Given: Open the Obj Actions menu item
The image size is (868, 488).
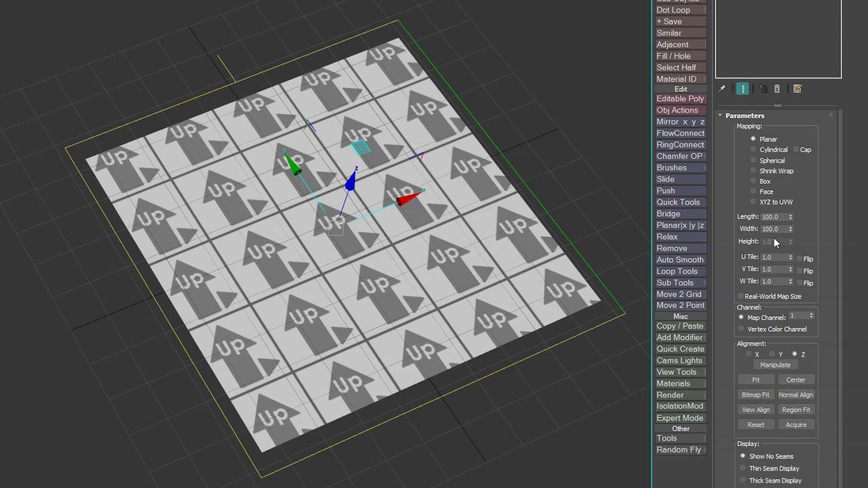Looking at the screenshot, I should click(x=680, y=110).
